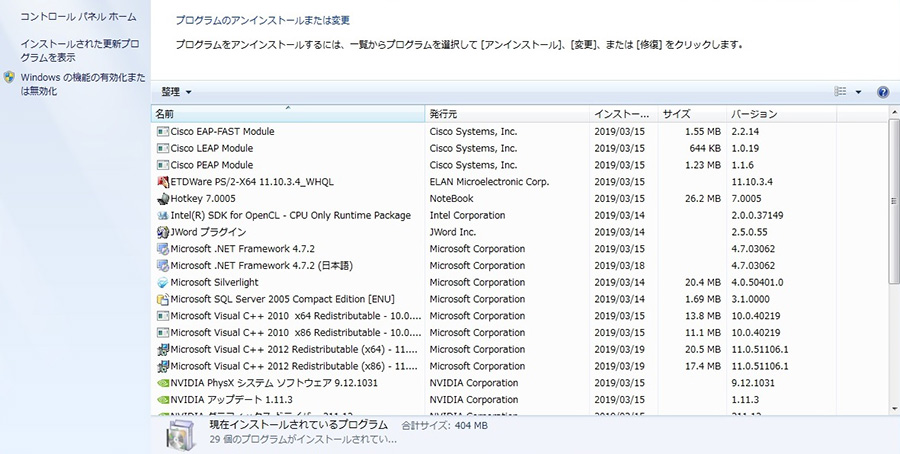900x454 pixels.
Task: Open the 整理 dropdown menu
Action: click(176, 92)
